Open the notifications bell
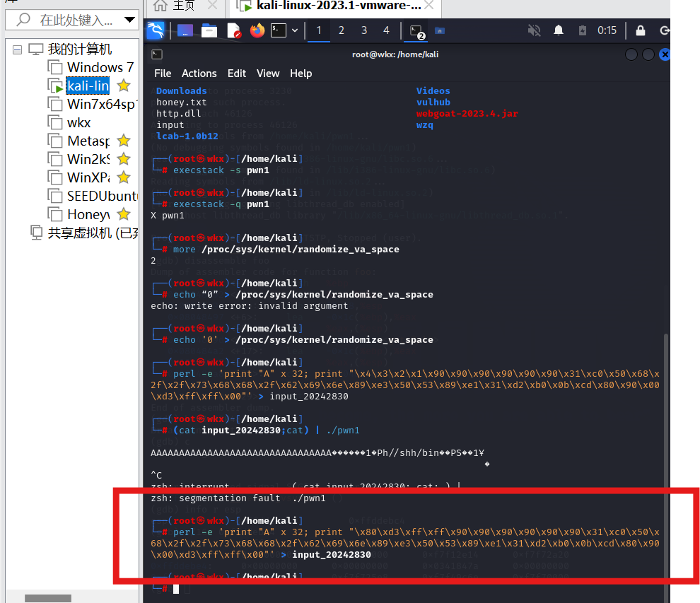Viewport: 700px width, 603px height. (x=559, y=30)
